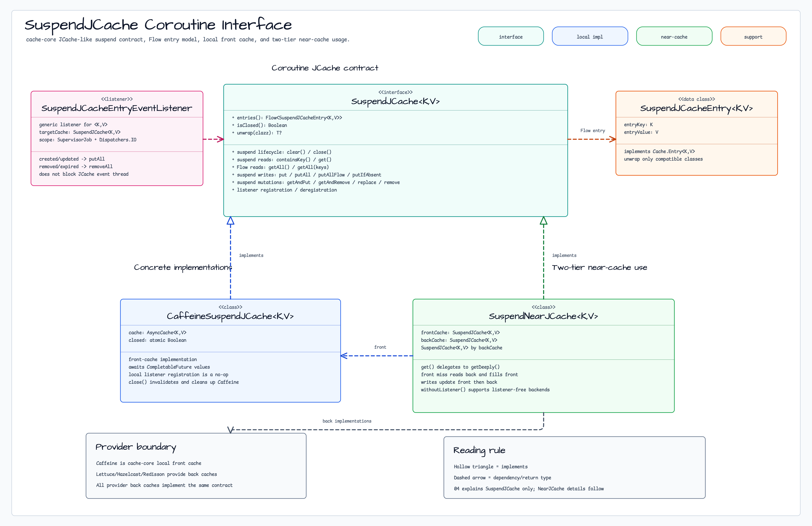Click the 'entryValue: V' field

point(641,132)
